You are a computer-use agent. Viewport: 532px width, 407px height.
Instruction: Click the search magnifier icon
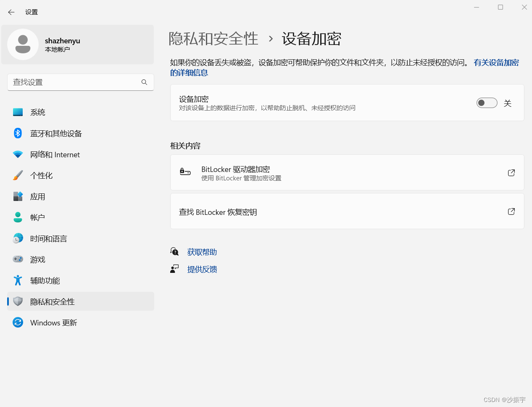(144, 82)
